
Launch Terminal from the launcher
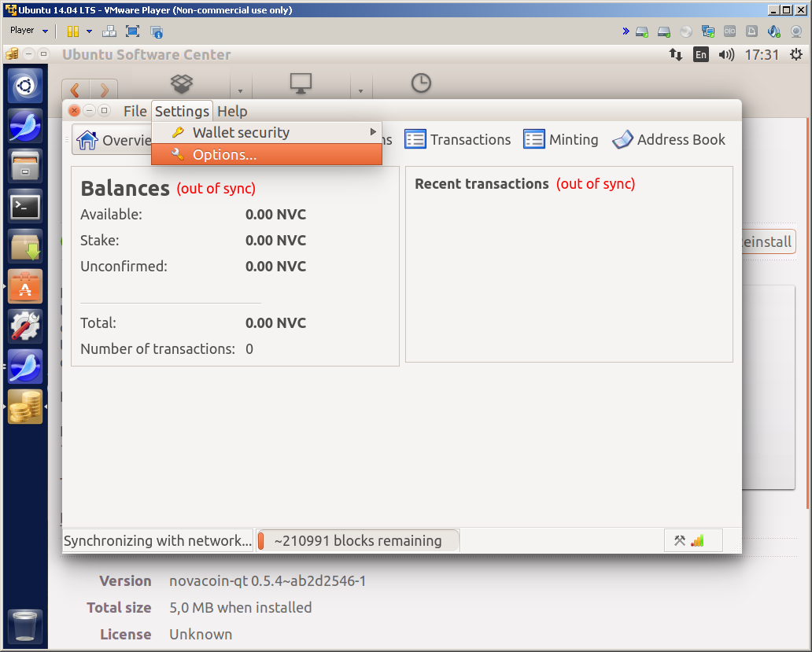(x=25, y=207)
